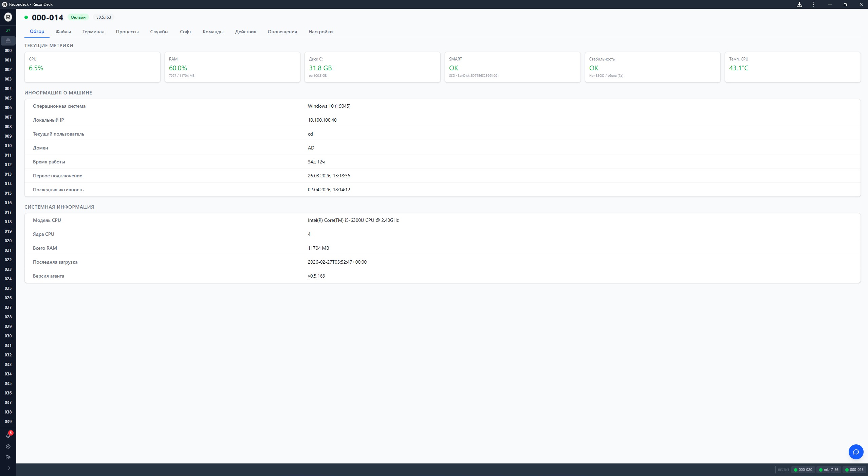
Task: Click the SMART status card
Action: pyautogui.click(x=512, y=67)
